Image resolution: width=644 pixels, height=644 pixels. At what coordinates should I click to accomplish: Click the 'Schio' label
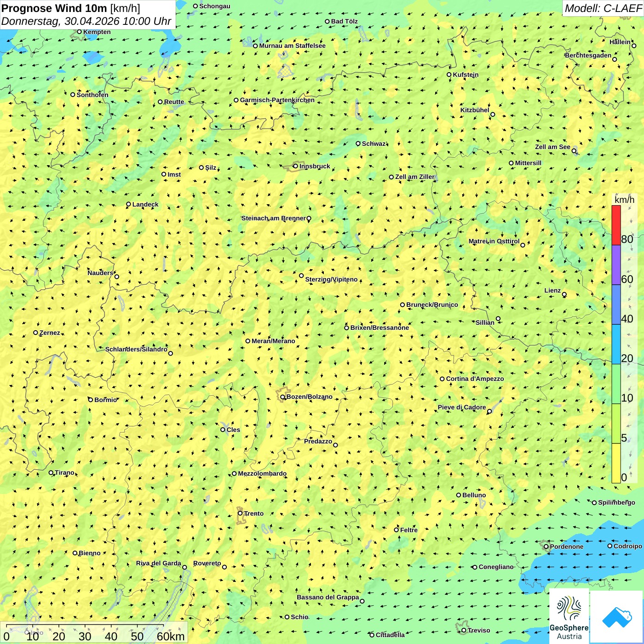pyautogui.click(x=299, y=617)
